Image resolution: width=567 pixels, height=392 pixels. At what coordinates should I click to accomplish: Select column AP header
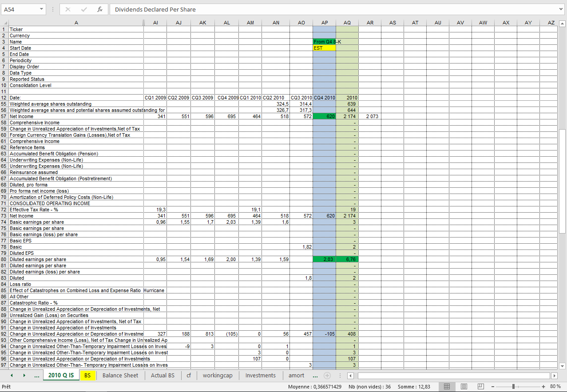[x=325, y=23]
